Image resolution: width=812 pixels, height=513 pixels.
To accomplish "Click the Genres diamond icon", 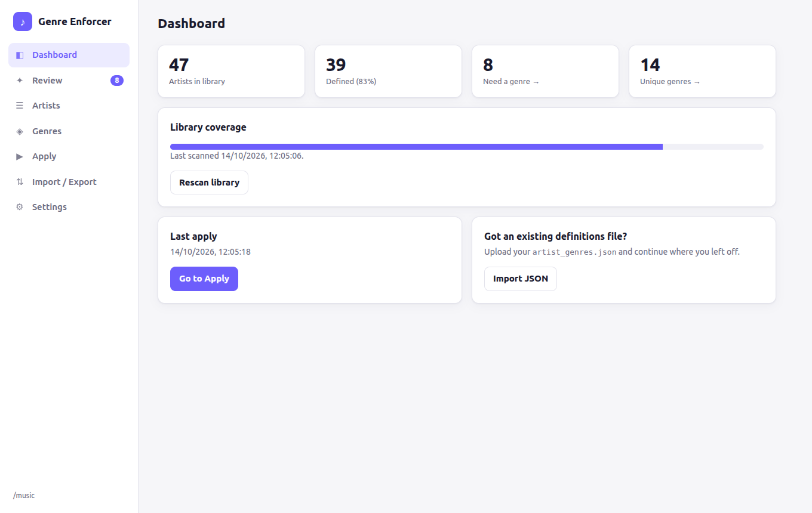I will coord(20,131).
